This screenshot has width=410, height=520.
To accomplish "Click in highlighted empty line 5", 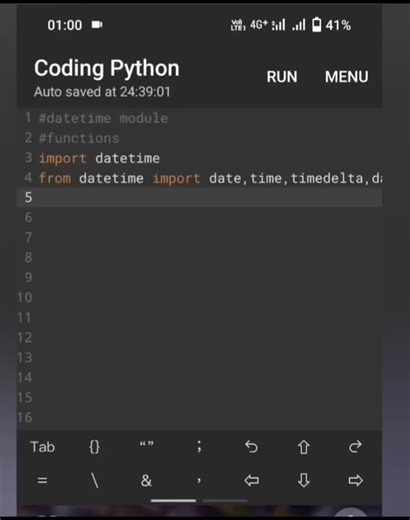I will [x=199, y=197].
